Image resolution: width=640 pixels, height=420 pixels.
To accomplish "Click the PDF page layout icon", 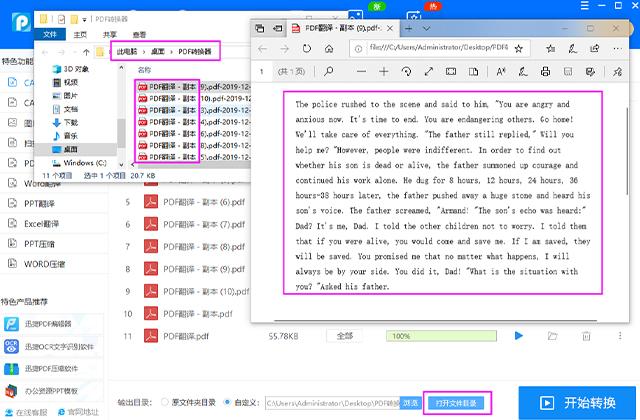I will tap(473, 72).
